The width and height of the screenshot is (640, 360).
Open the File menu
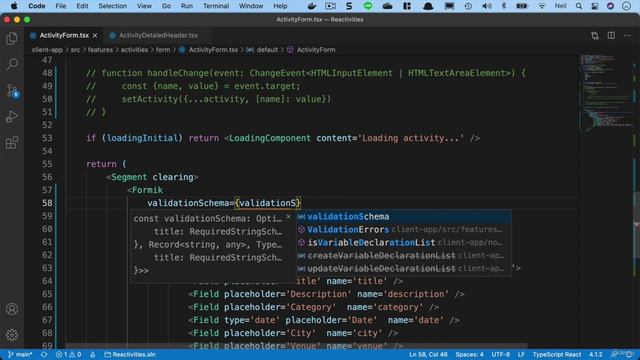pyautogui.click(x=61, y=6)
